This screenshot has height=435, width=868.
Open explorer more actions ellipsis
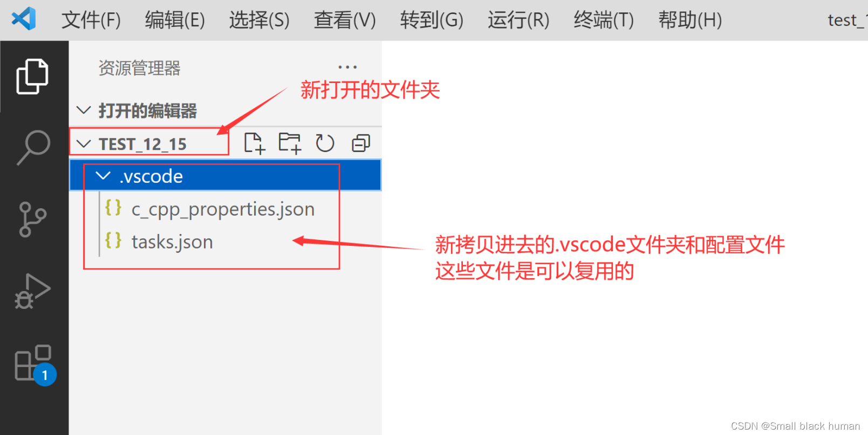point(347,67)
